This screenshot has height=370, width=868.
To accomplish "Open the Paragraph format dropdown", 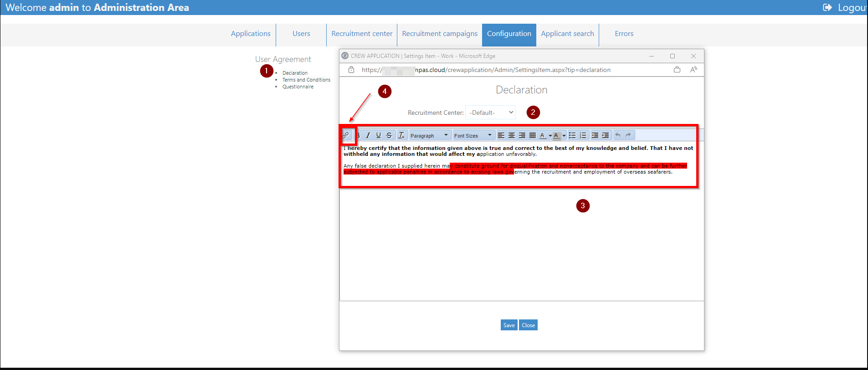I will [x=430, y=135].
